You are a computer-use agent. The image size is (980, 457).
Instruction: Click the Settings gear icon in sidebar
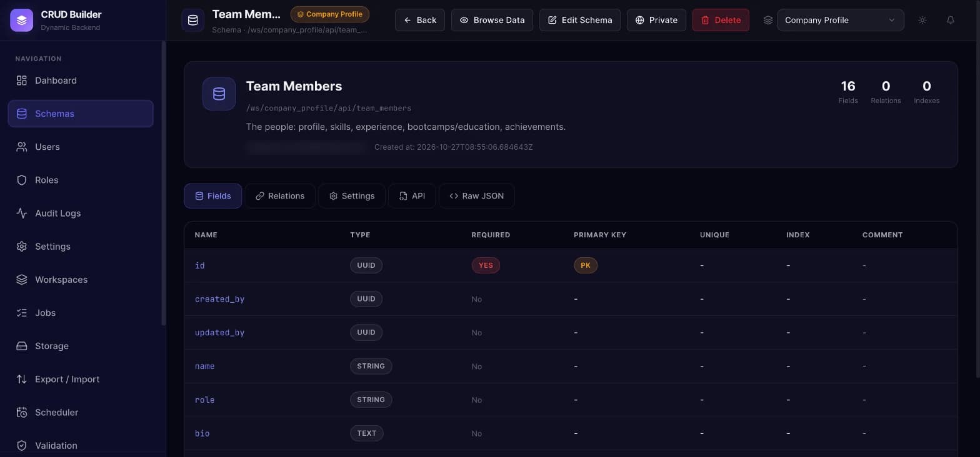22,246
